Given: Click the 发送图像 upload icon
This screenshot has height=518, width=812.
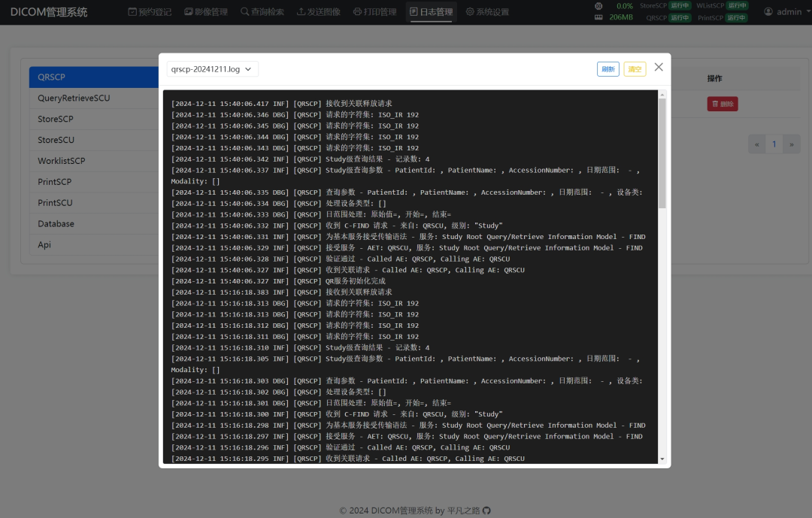Looking at the screenshot, I should [x=301, y=12].
